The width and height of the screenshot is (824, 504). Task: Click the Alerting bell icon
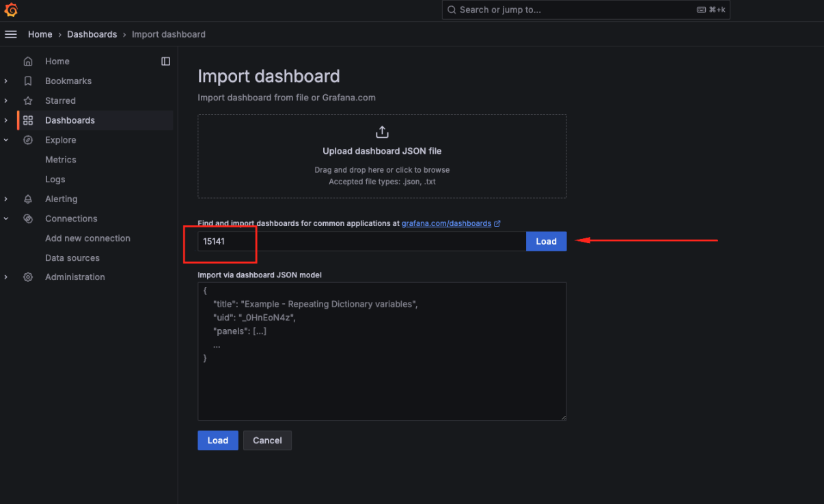[x=28, y=199]
